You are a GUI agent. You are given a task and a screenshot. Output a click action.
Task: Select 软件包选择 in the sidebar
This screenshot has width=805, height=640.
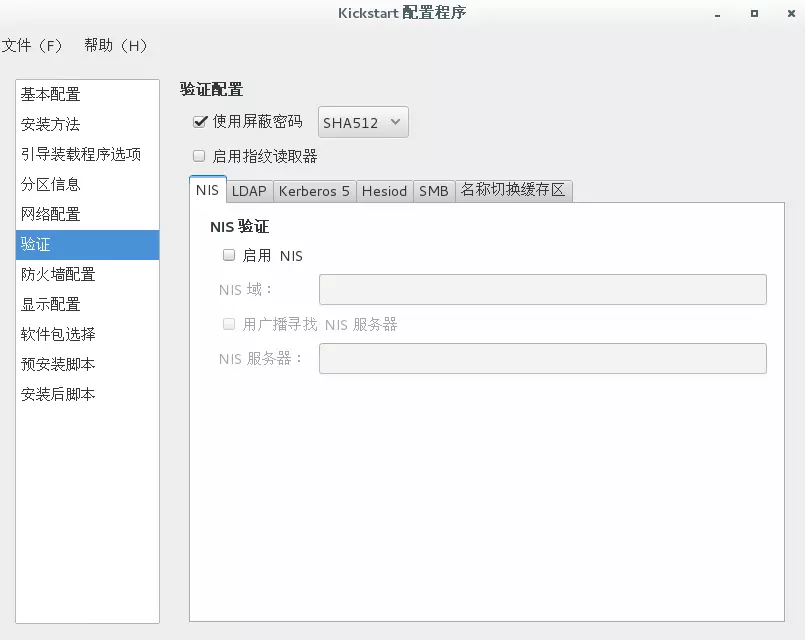coord(58,335)
